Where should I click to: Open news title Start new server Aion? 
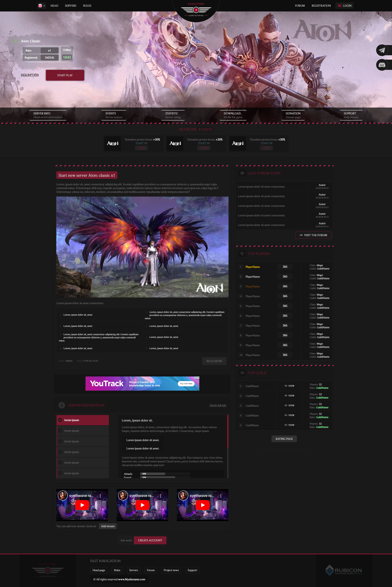(x=87, y=176)
